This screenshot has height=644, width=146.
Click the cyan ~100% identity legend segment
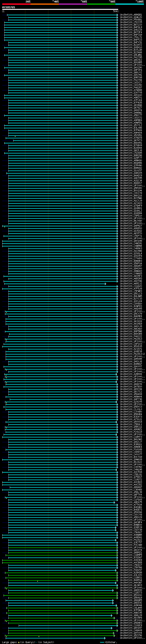pos(130,4)
